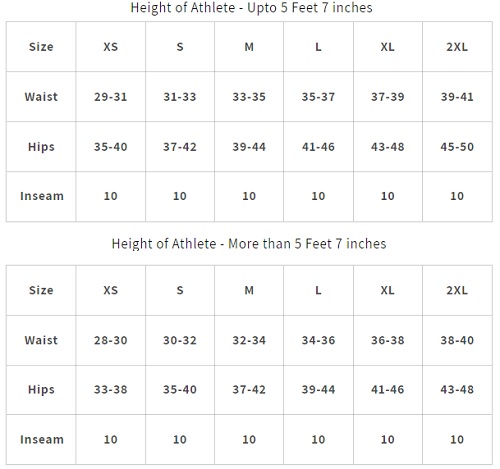Click the 2XL inseam value in the second table
This screenshot has width=500, height=469.
tap(457, 439)
